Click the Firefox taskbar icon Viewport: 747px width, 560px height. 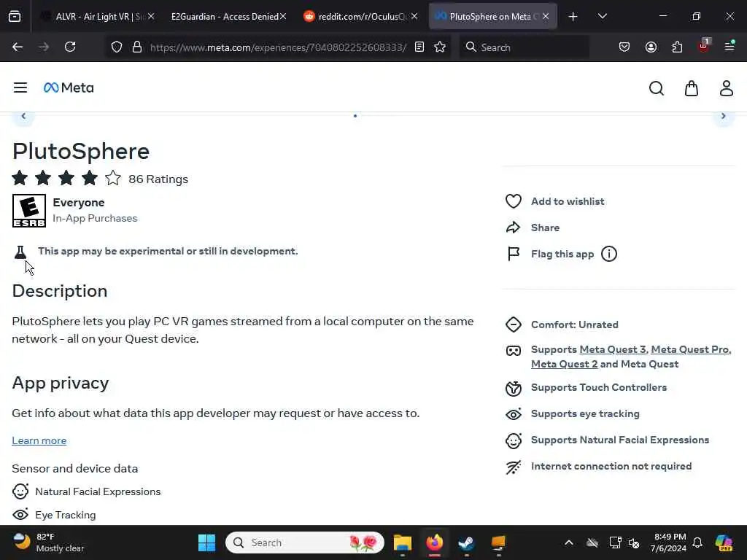pyautogui.click(x=435, y=542)
